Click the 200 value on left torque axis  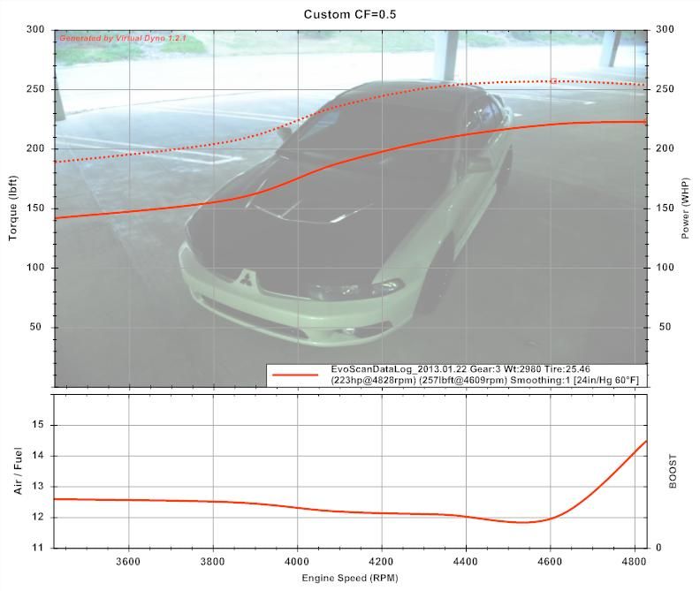[x=35, y=148]
